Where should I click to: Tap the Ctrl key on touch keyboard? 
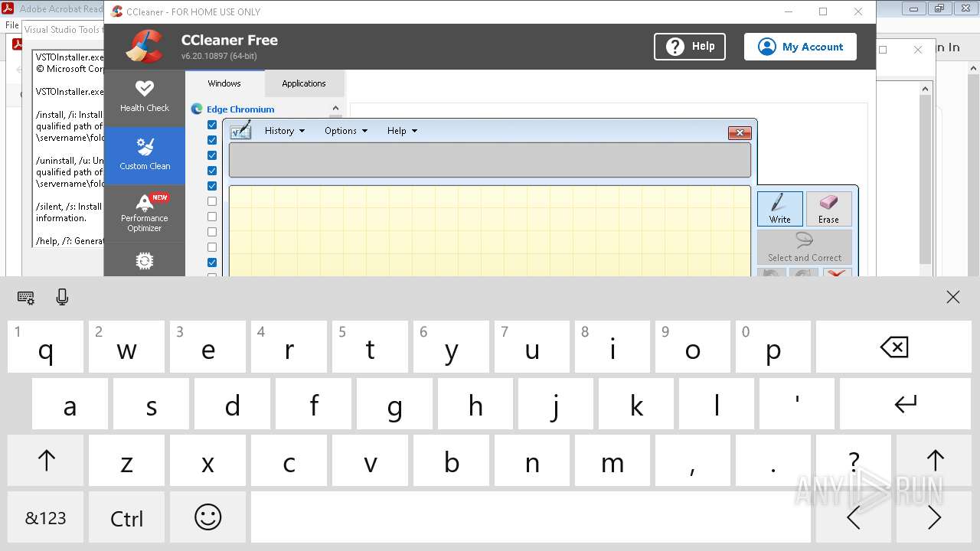coord(126,518)
